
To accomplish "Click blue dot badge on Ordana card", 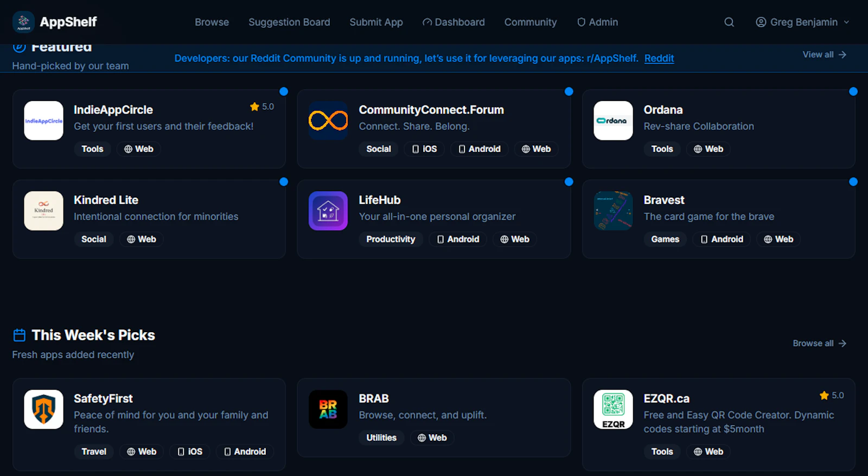I will (853, 91).
